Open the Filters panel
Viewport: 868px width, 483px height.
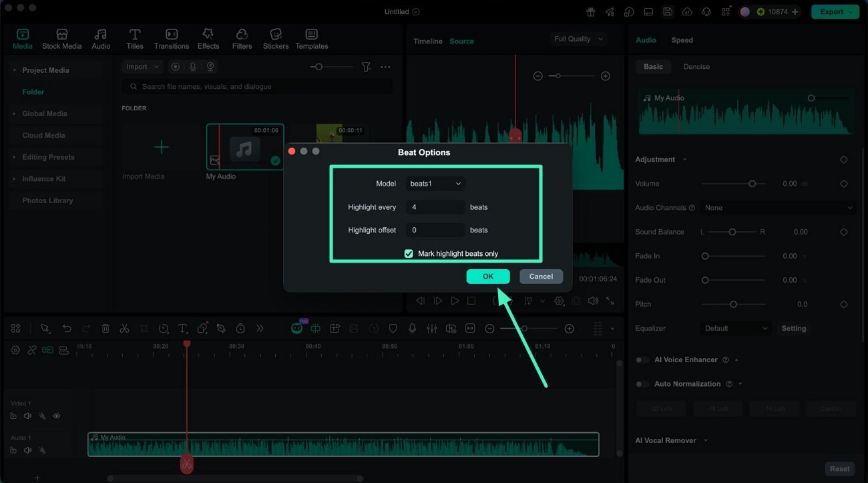[x=242, y=39]
